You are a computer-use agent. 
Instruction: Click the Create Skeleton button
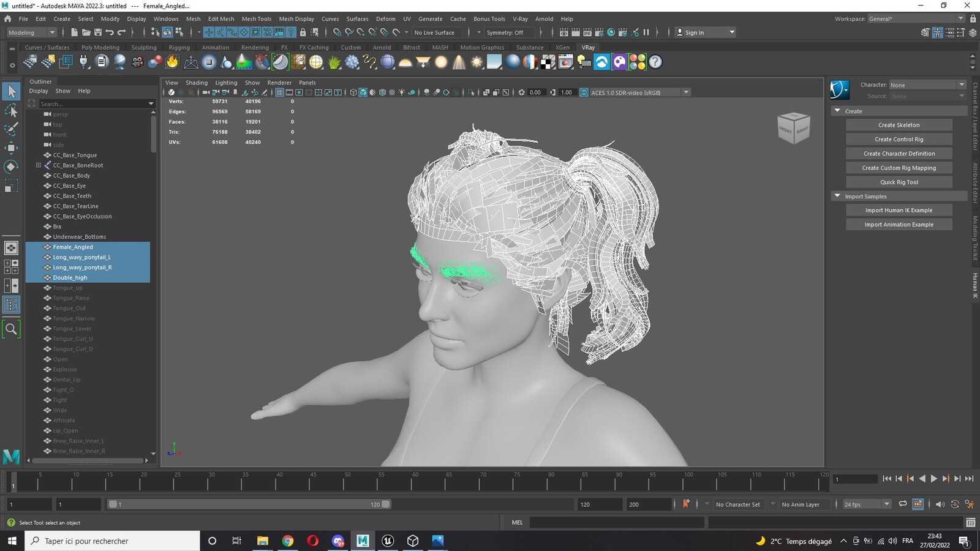pyautogui.click(x=899, y=125)
